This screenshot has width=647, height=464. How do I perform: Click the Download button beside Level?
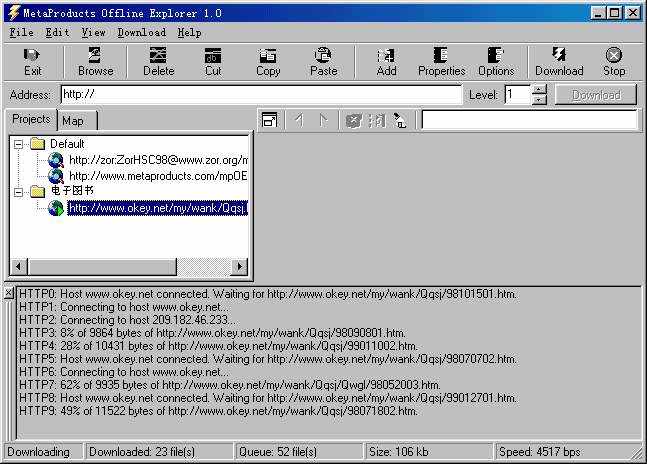(595, 95)
